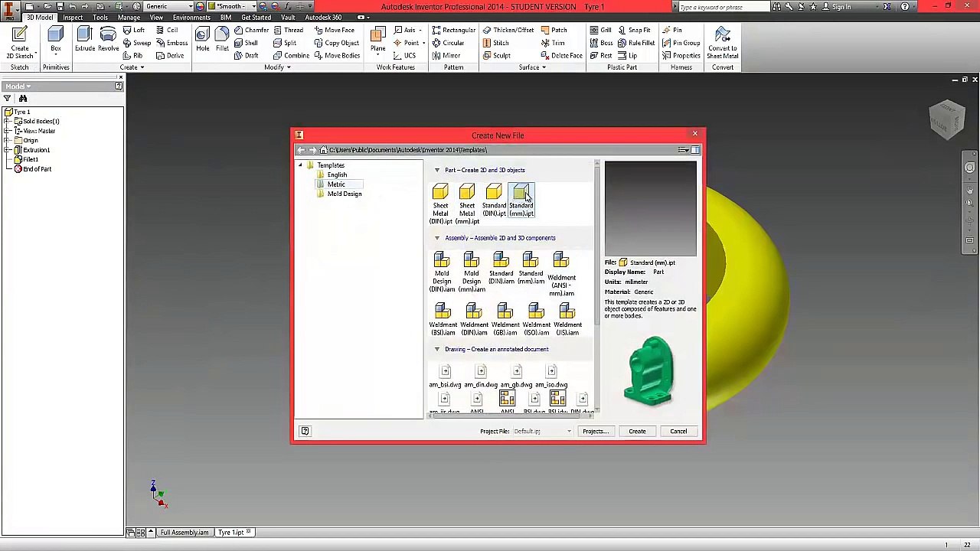This screenshot has width=980, height=551.
Task: Select the Thread tool
Action: pyautogui.click(x=288, y=30)
